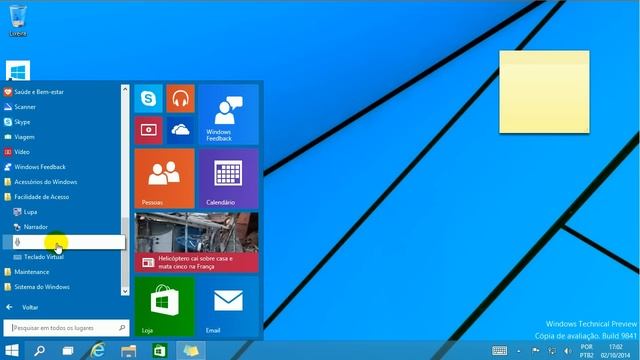Launch Internet Explorer from the taskbar
640x360 pixels.
pos(98,351)
